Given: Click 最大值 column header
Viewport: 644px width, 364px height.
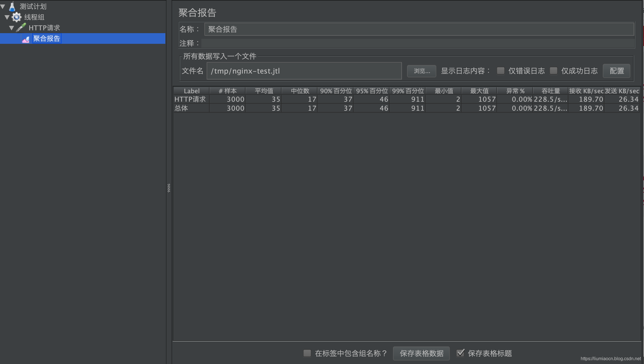Looking at the screenshot, I should tap(479, 91).
